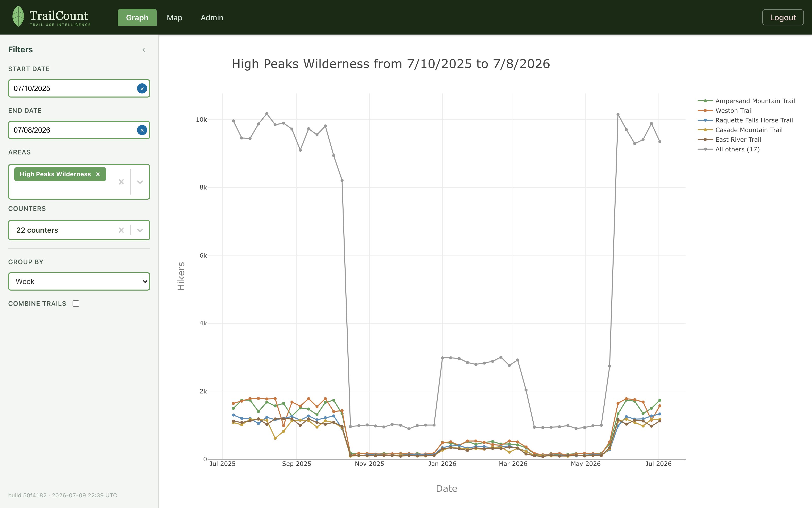812x508 pixels.
Task: Switch to the Graph tab
Action: [137, 18]
